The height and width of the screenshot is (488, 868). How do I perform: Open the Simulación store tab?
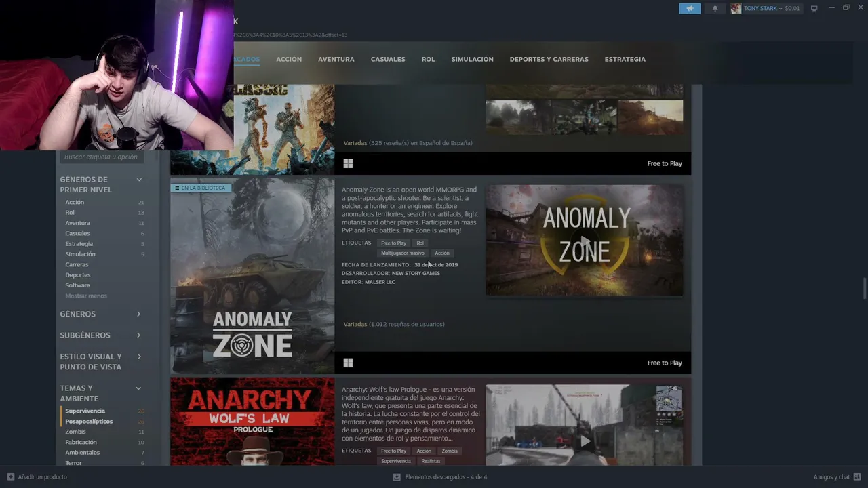(x=473, y=59)
